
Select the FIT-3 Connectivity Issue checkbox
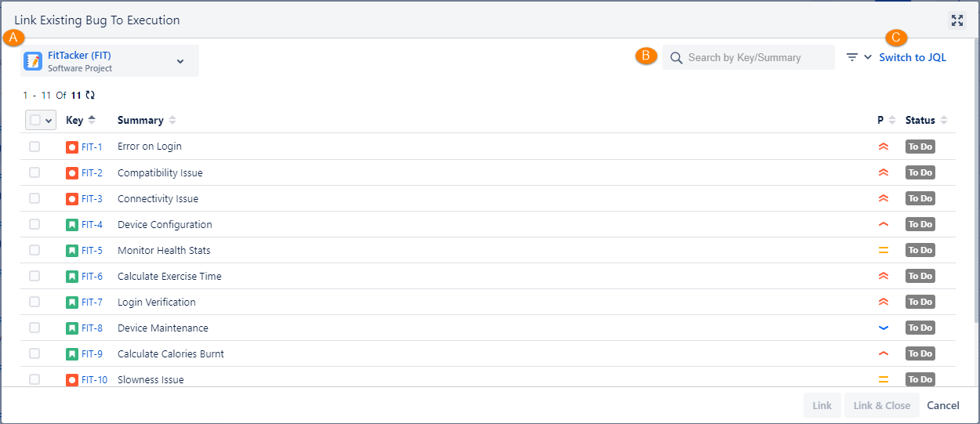point(34,198)
